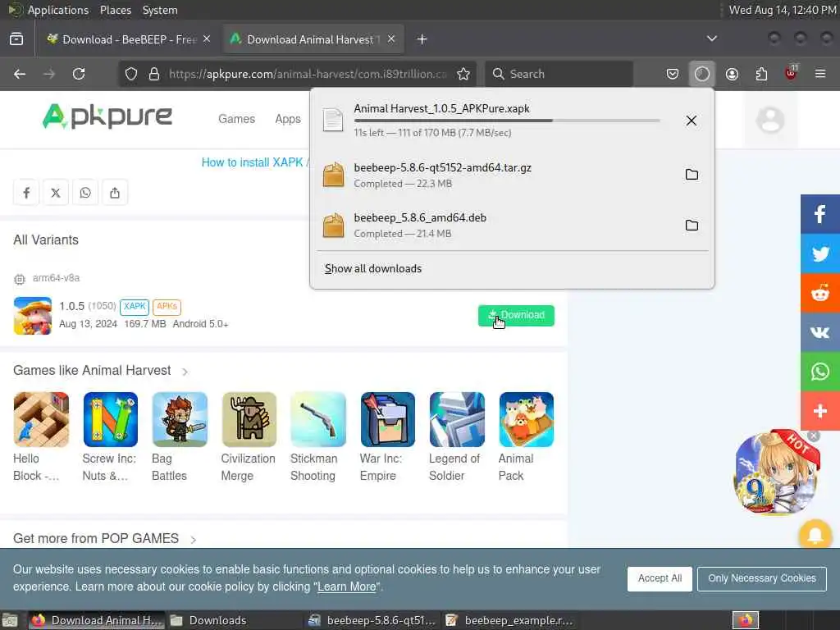Open the Stickman Shooting game thumbnail

click(x=318, y=419)
